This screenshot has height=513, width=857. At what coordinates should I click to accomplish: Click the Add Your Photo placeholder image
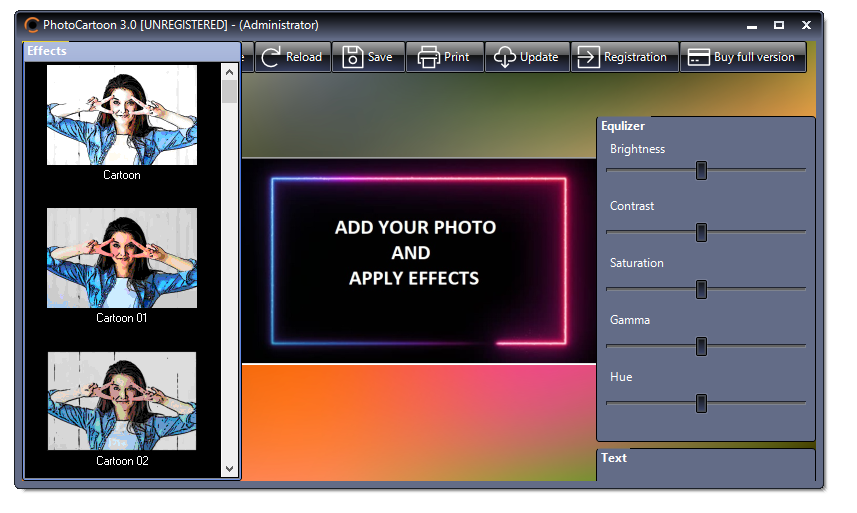coord(418,260)
